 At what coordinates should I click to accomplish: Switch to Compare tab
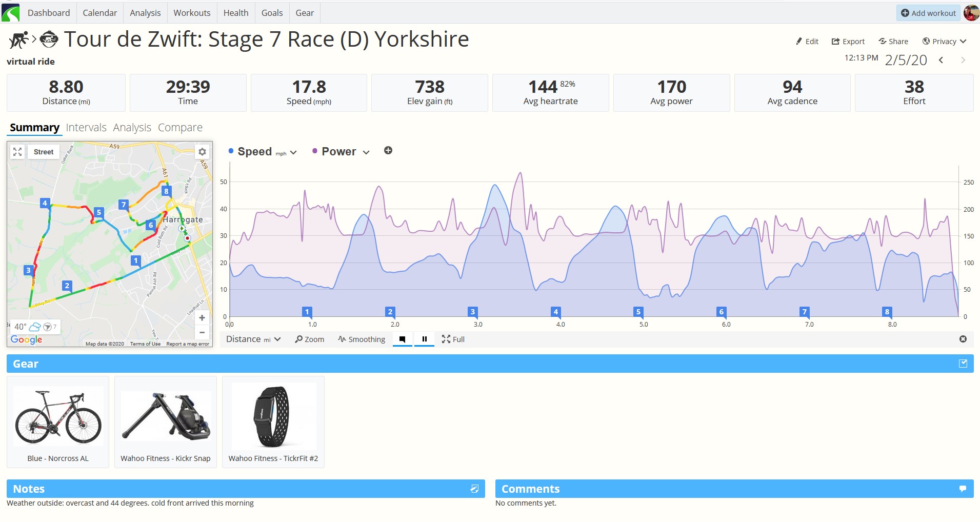coord(180,128)
